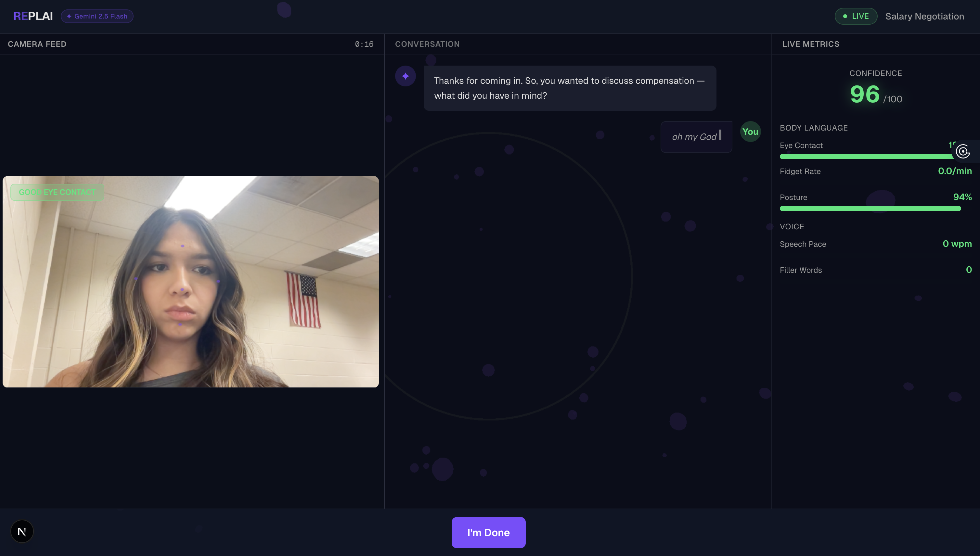Click the AI sparkle avatar icon

[x=406, y=76]
